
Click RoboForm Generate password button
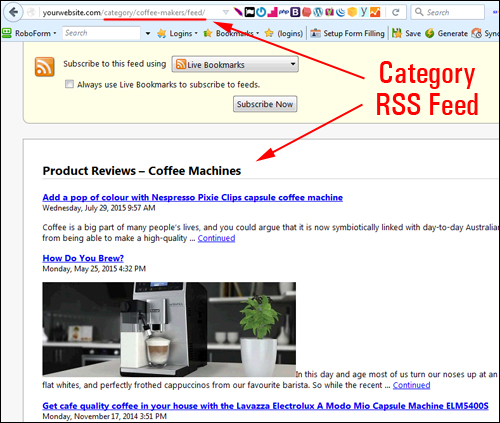447,33
